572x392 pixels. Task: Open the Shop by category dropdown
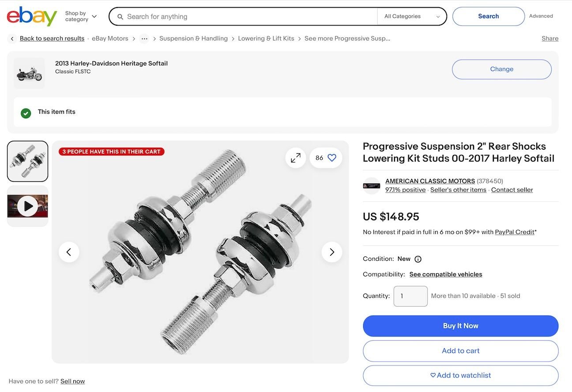click(81, 16)
